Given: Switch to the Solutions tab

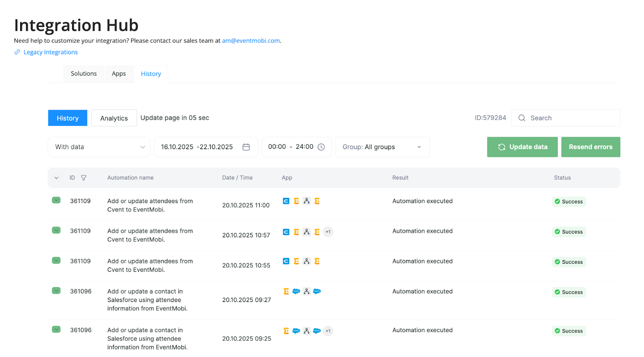Looking at the screenshot, I should (84, 74).
